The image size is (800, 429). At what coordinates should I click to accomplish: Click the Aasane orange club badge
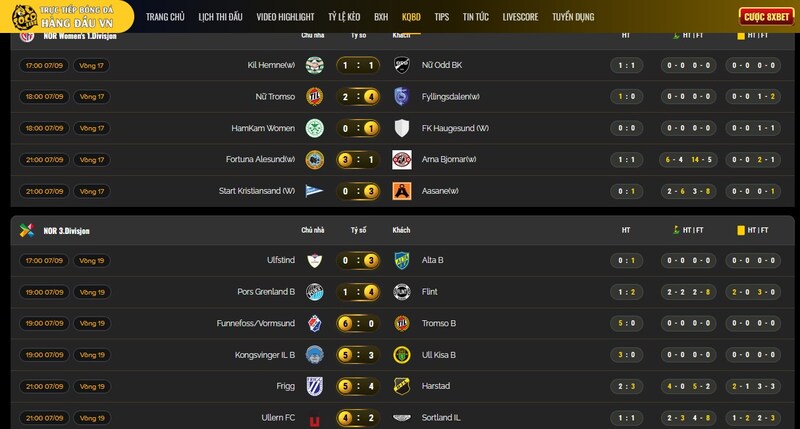tap(402, 191)
